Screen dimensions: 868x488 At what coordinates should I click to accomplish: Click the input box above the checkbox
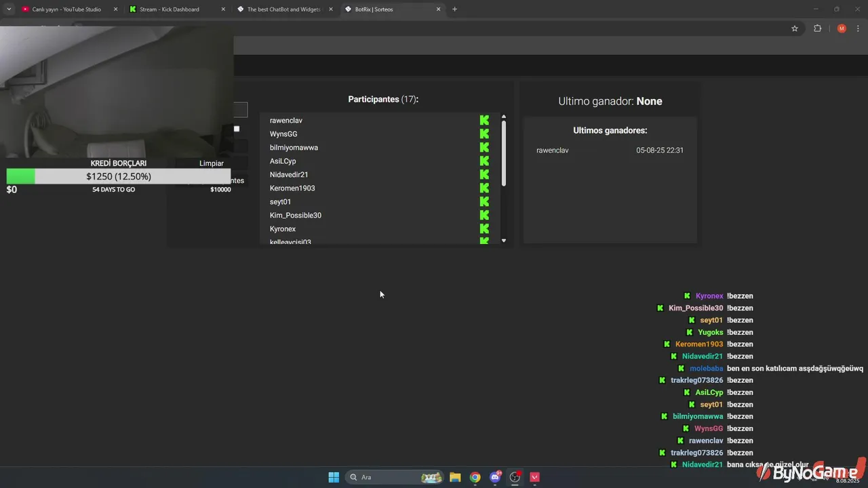point(241,110)
